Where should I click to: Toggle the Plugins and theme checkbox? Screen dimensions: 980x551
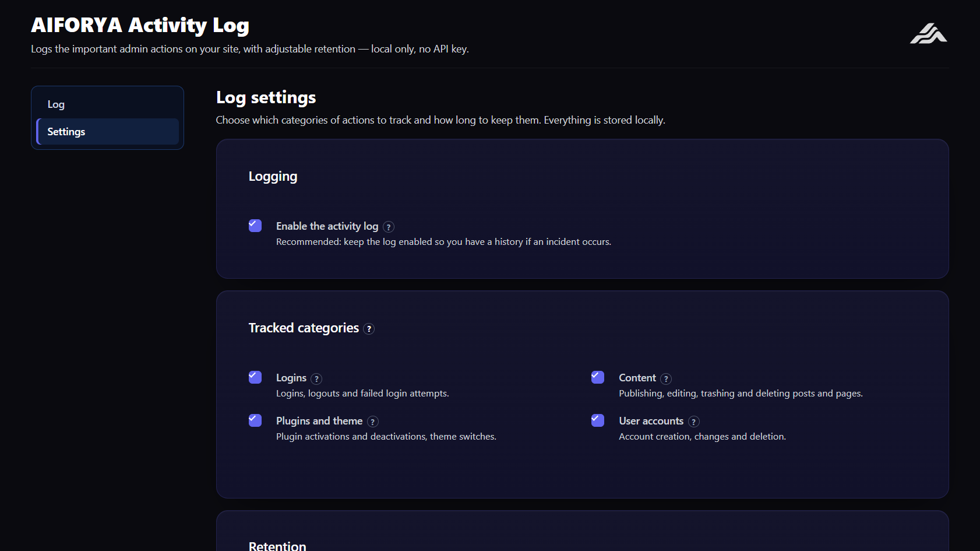[255, 420]
